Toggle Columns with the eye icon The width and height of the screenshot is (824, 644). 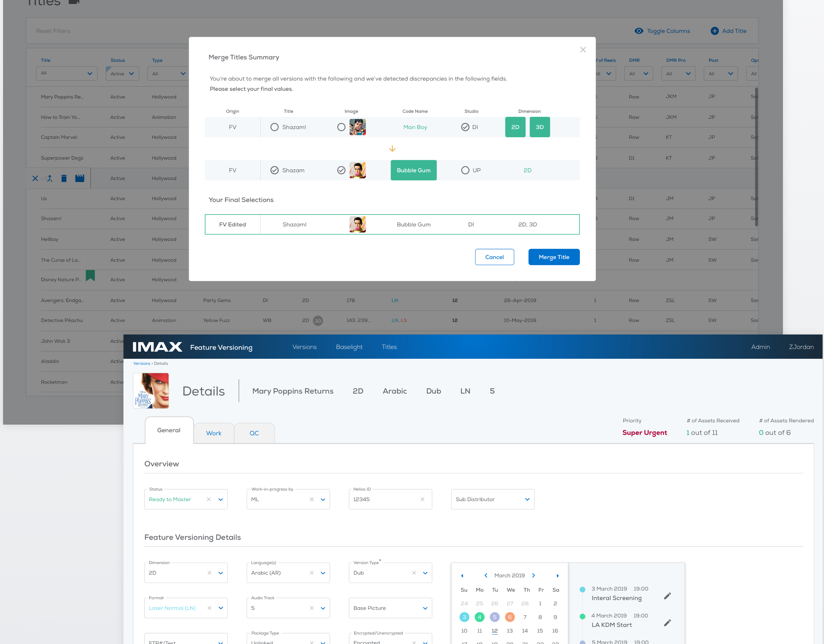coord(639,31)
